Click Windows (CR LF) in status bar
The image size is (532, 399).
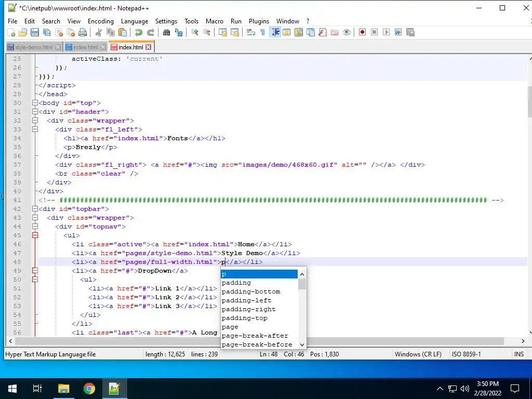[x=418, y=354]
